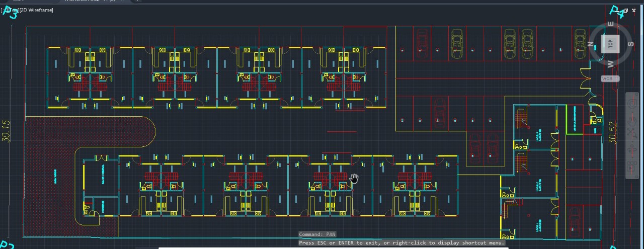This screenshot has width=644, height=249.
Task: Select the 30.15 dimension text on left
Action: 6,130
